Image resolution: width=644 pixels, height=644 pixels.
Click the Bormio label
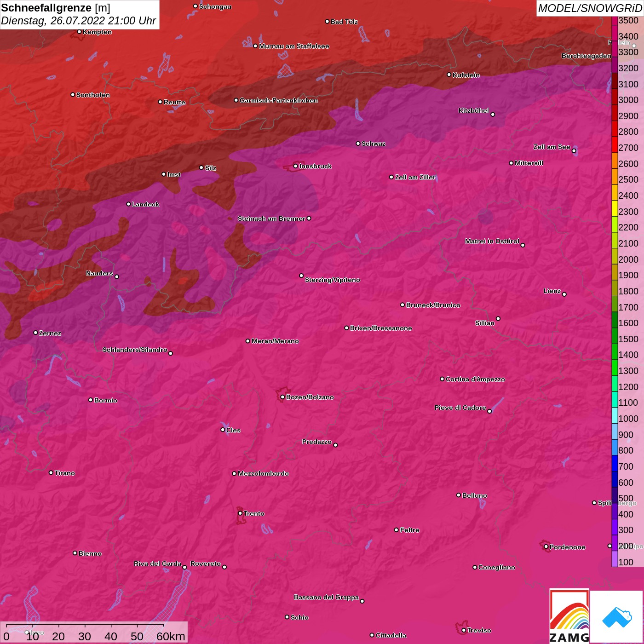[106, 400]
